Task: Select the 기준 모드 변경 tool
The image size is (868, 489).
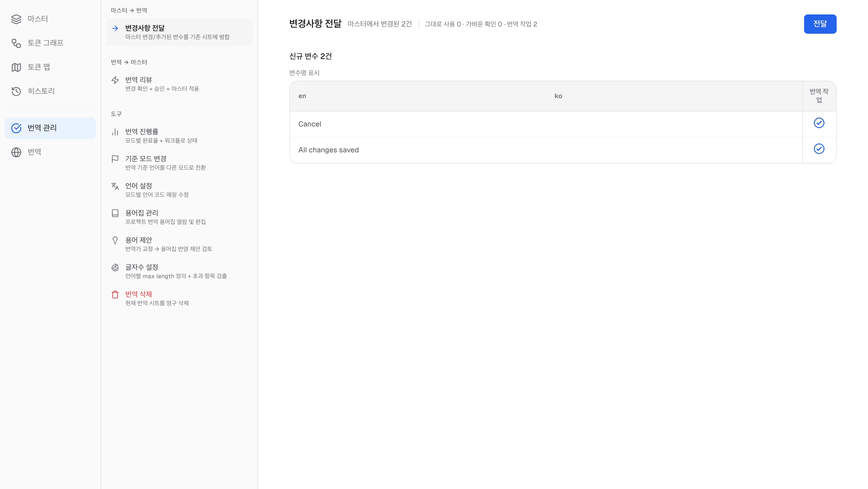Action: coord(179,163)
